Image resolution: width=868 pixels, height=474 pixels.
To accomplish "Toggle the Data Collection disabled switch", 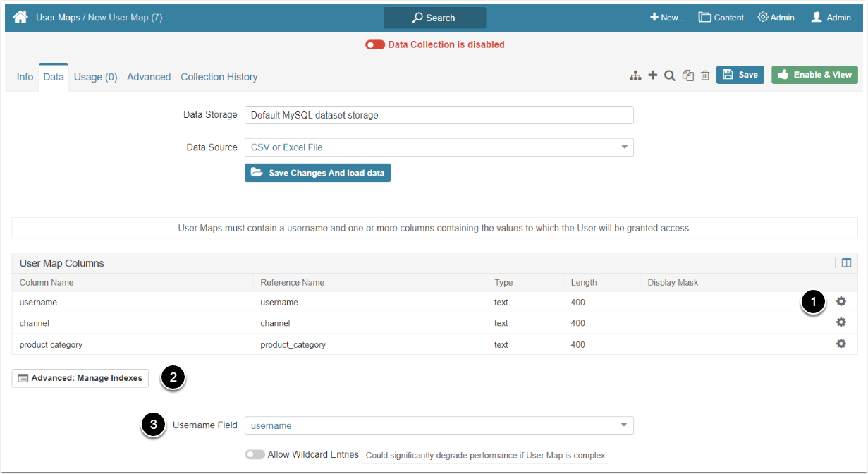I will [x=375, y=44].
